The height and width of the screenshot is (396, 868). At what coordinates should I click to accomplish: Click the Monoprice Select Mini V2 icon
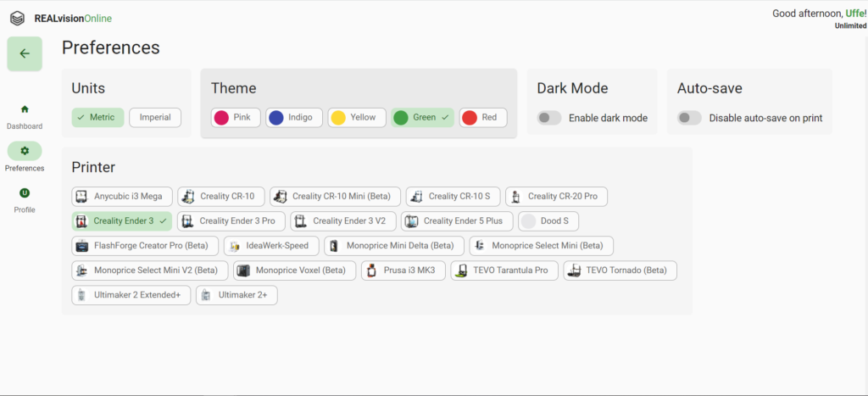tap(82, 271)
